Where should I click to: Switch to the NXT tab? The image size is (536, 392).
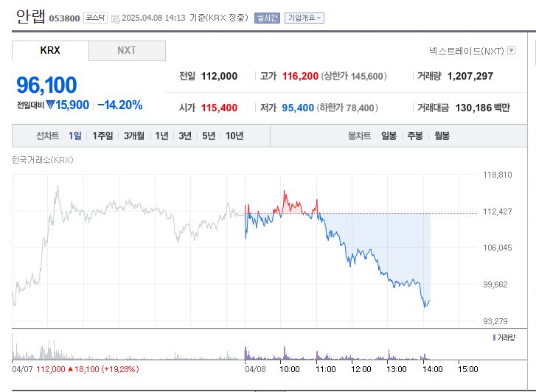[127, 51]
